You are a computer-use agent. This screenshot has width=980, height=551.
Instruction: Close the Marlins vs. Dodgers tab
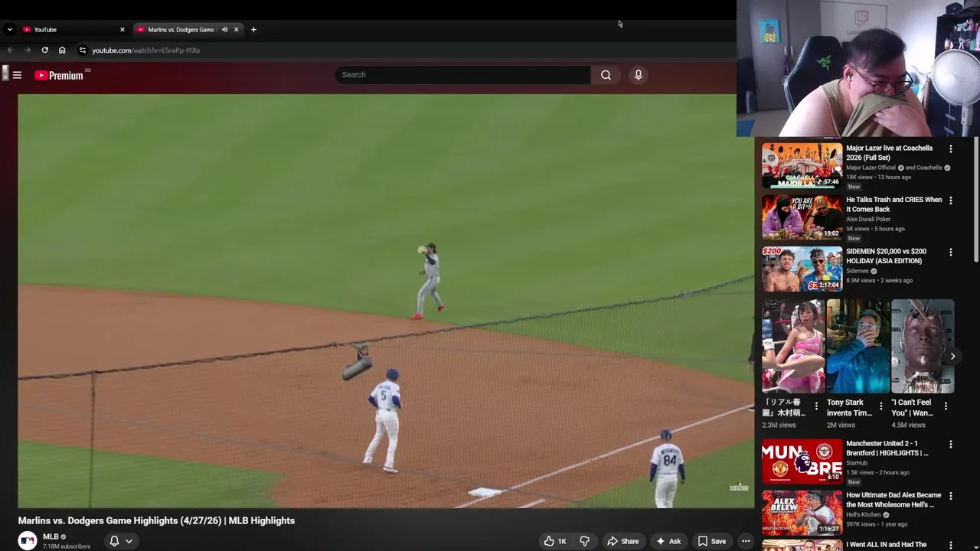(x=236, y=30)
